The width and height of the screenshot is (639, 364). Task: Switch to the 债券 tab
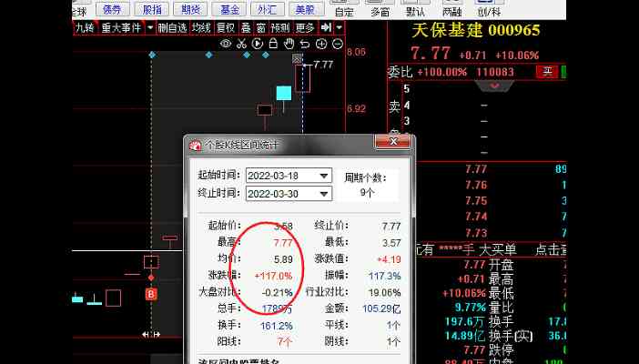[x=113, y=8]
